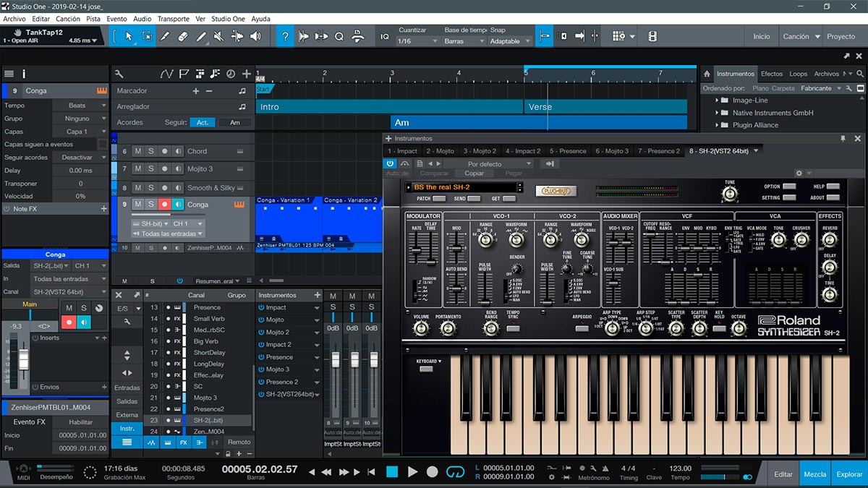868x488 pixels.
Task: Mute the Chord track
Action: pyautogui.click(x=137, y=151)
